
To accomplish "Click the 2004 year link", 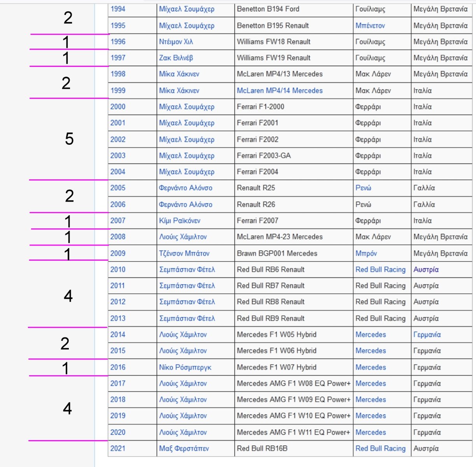I will 118,172.
